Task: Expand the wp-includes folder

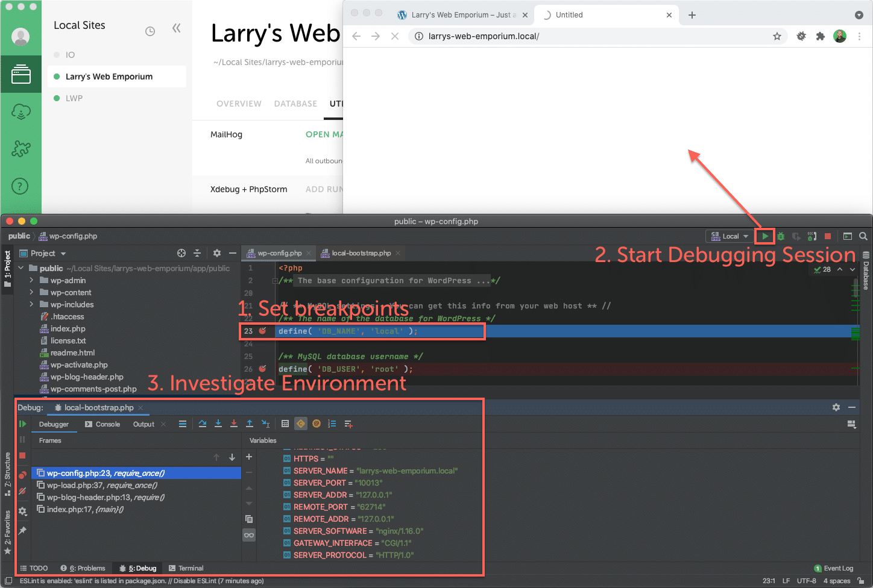Action: point(31,304)
